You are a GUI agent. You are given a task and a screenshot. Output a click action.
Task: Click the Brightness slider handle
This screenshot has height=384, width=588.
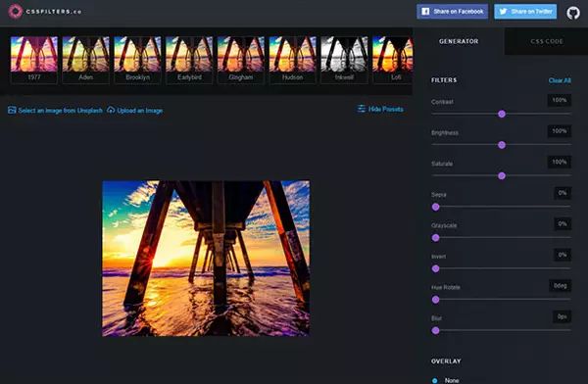[502, 145]
